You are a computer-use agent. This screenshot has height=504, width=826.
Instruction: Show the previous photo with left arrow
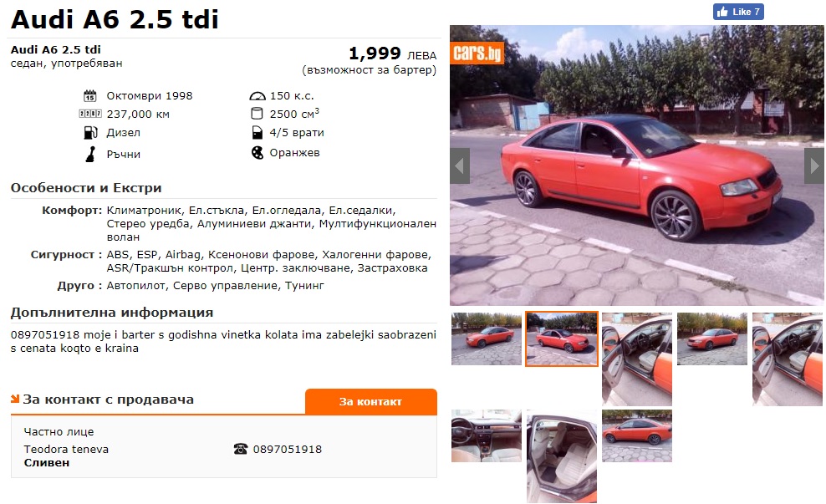pos(459,165)
